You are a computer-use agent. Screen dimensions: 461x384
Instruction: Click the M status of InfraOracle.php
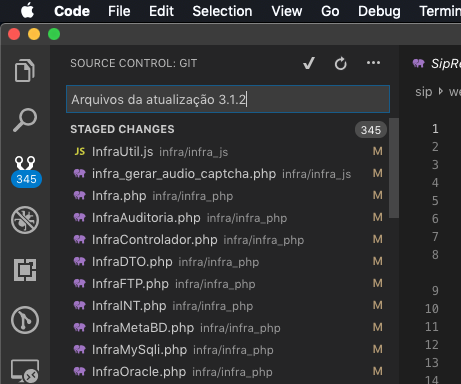[x=378, y=371]
